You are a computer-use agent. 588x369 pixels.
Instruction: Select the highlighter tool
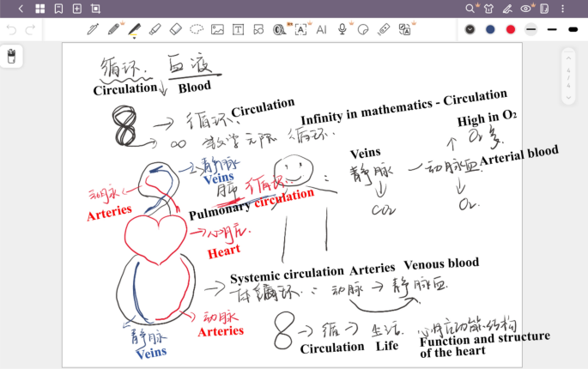(155, 29)
